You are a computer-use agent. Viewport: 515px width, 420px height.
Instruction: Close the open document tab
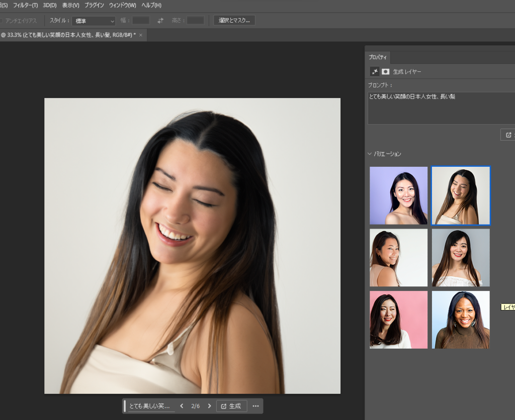coord(141,35)
